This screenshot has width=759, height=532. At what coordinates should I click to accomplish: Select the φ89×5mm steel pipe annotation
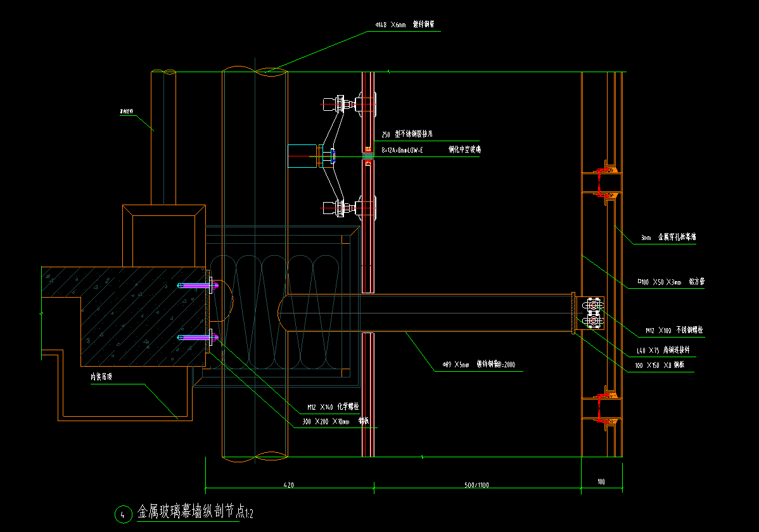pyautogui.click(x=474, y=365)
